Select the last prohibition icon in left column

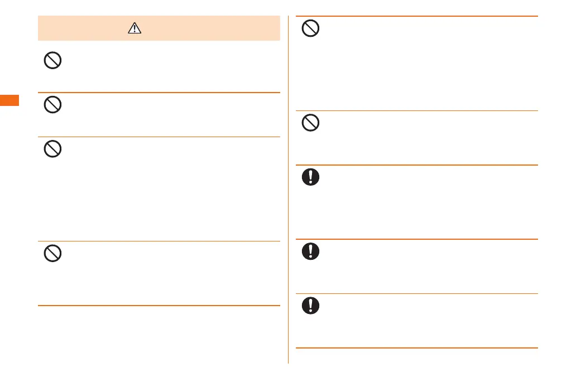tap(52, 254)
